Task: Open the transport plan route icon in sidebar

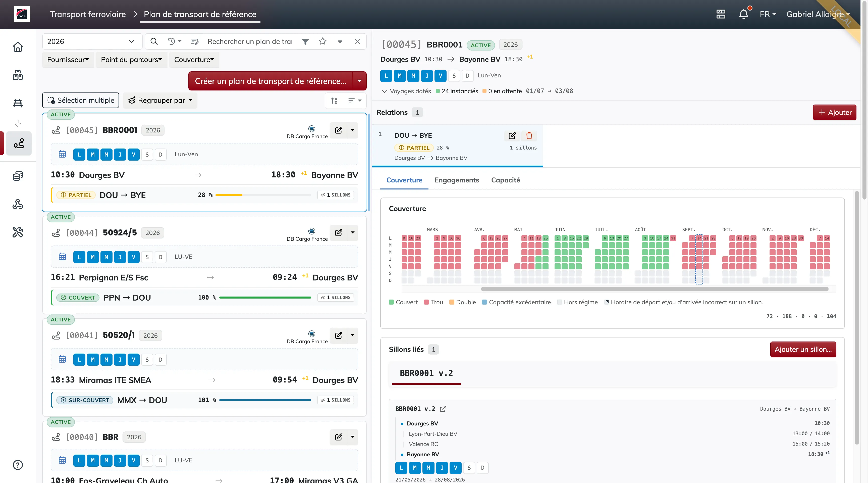Action: click(x=19, y=143)
